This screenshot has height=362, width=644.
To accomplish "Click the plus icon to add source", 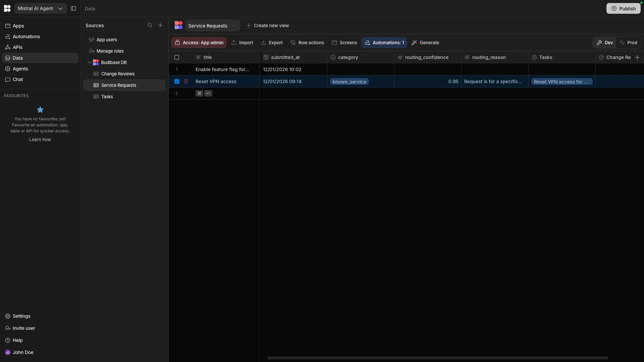I will (x=160, y=25).
